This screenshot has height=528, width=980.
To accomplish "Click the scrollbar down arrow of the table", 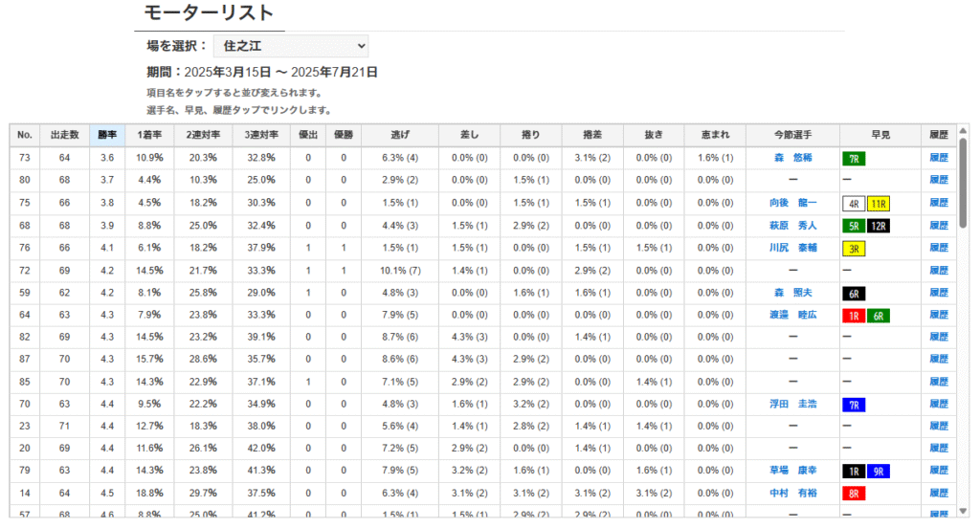I will click(963, 511).
